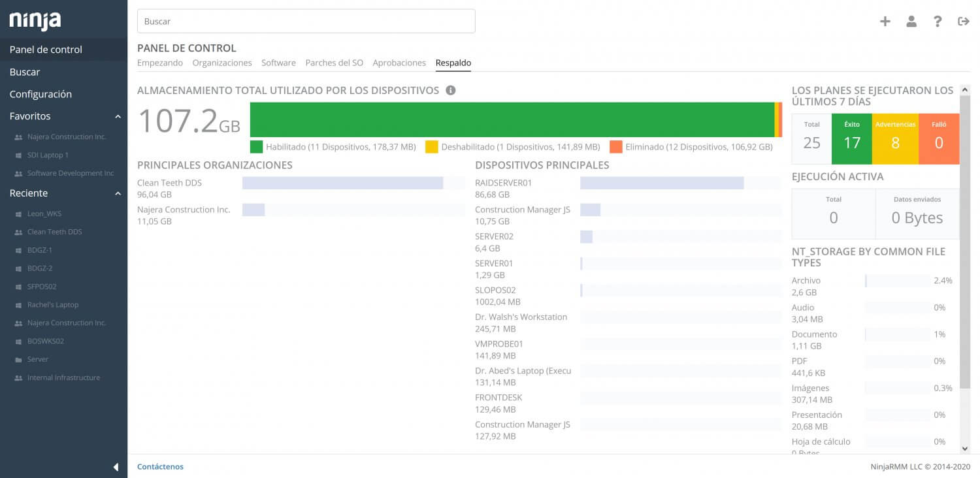This screenshot has height=478, width=980.
Task: Click the logout icon
Action: click(x=963, y=22)
